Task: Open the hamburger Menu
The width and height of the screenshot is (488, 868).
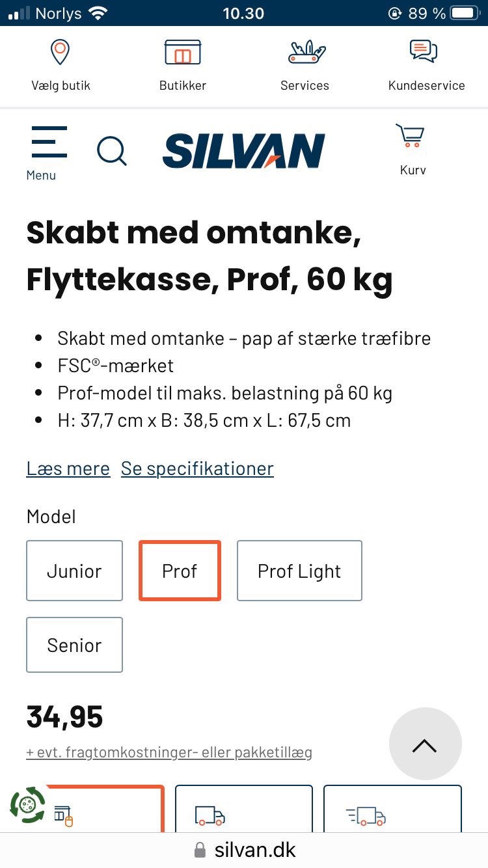Action: tap(49, 144)
